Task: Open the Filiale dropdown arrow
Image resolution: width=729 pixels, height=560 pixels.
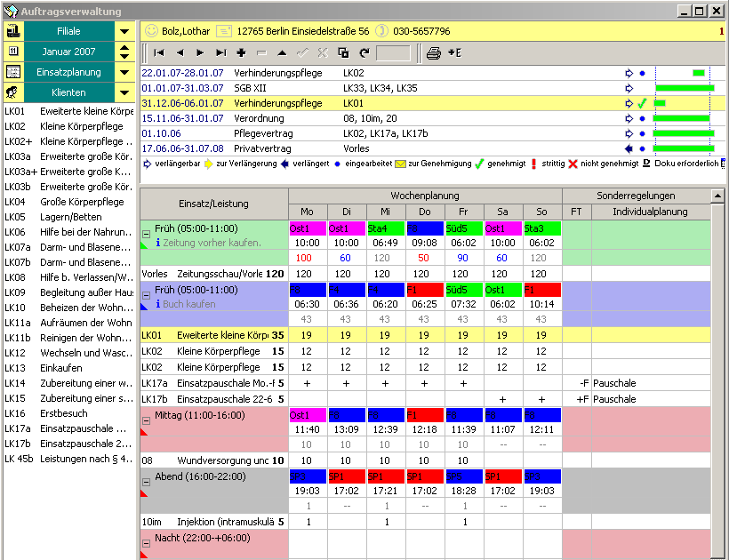Action: (124, 31)
